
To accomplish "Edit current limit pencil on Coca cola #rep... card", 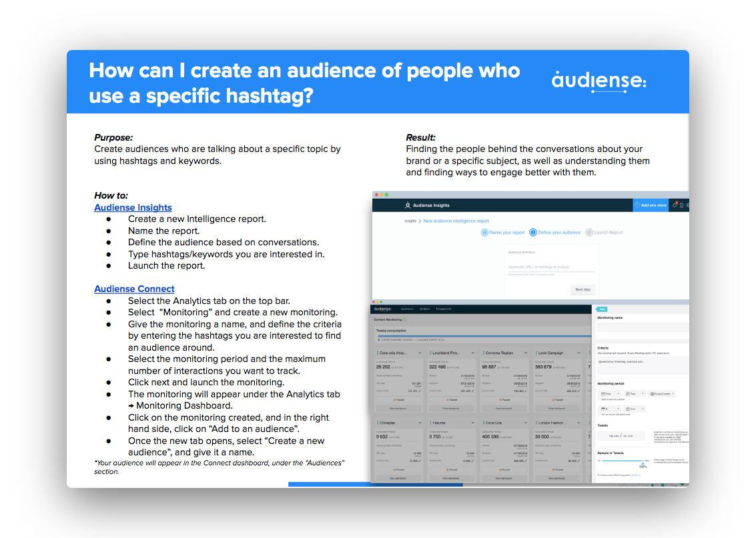I will pyautogui.click(x=420, y=391).
